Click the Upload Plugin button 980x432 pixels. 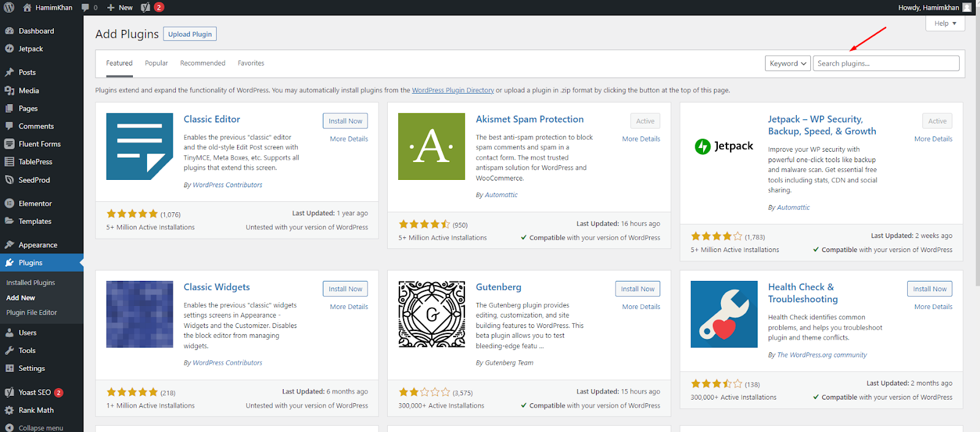(x=190, y=34)
